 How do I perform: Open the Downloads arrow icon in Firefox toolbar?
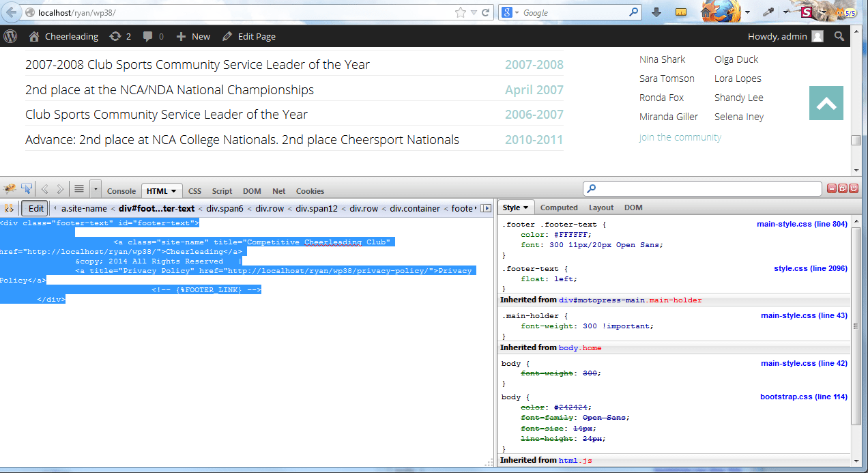point(656,12)
